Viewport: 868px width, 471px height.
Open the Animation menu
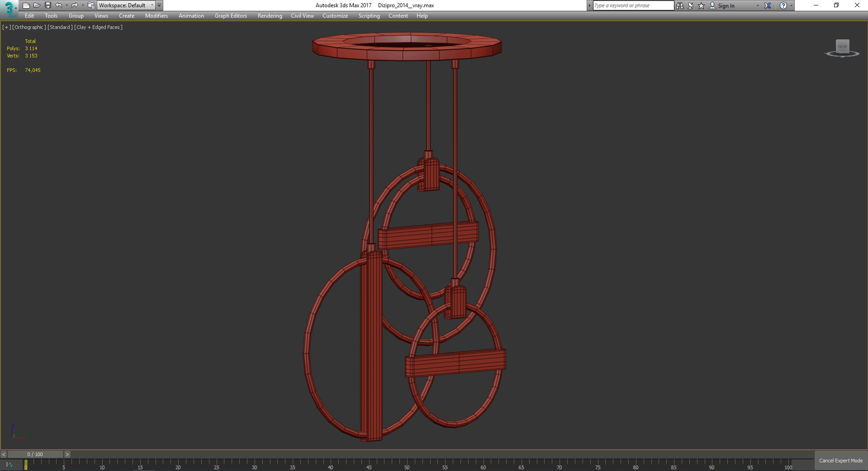191,16
